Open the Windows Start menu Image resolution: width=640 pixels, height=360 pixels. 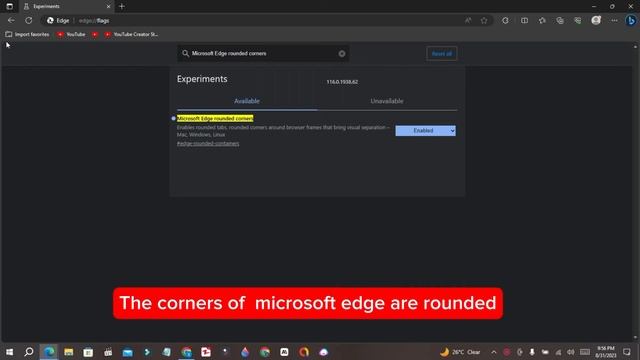(9, 352)
